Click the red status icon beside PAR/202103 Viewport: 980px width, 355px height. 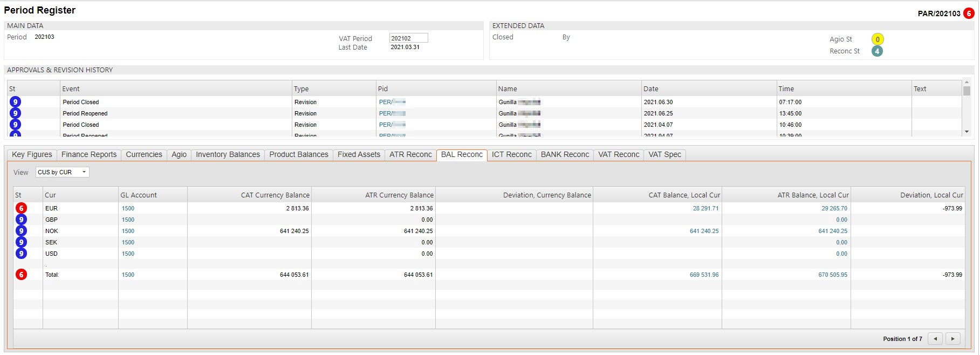969,13
